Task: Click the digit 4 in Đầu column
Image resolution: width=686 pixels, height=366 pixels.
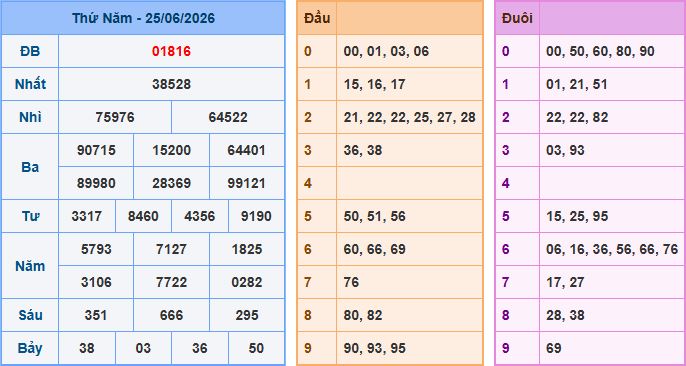Action: click(308, 183)
